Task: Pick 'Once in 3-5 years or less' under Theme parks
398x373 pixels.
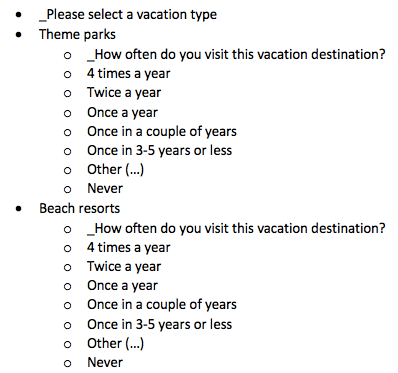Action: (x=159, y=150)
